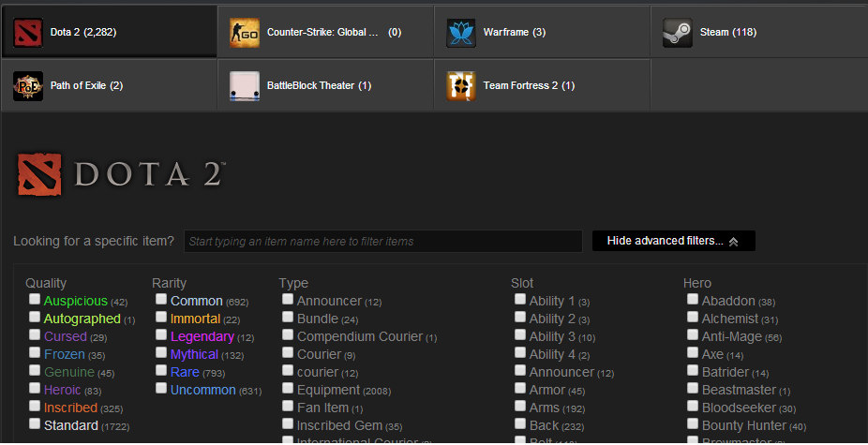Focus the item name filter search field
The height and width of the screenshot is (445, 868).
pos(383,242)
